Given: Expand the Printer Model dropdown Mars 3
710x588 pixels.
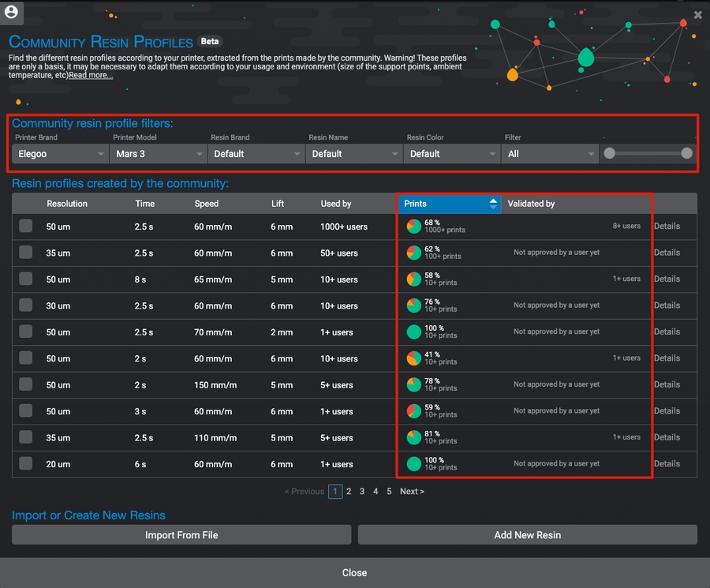Looking at the screenshot, I should 158,154.
